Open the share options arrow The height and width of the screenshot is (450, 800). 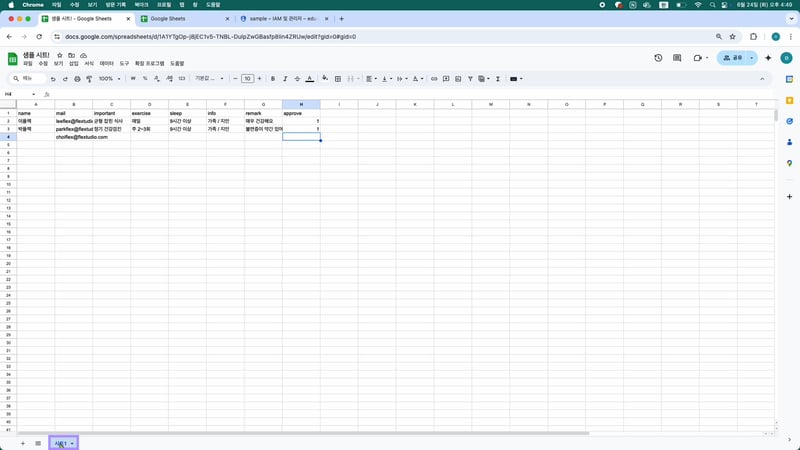pos(752,58)
